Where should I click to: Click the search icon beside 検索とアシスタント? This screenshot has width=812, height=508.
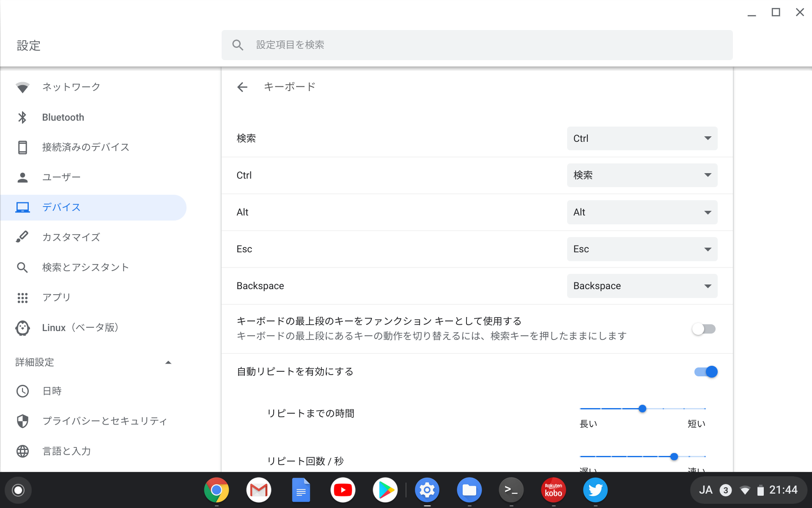22,268
